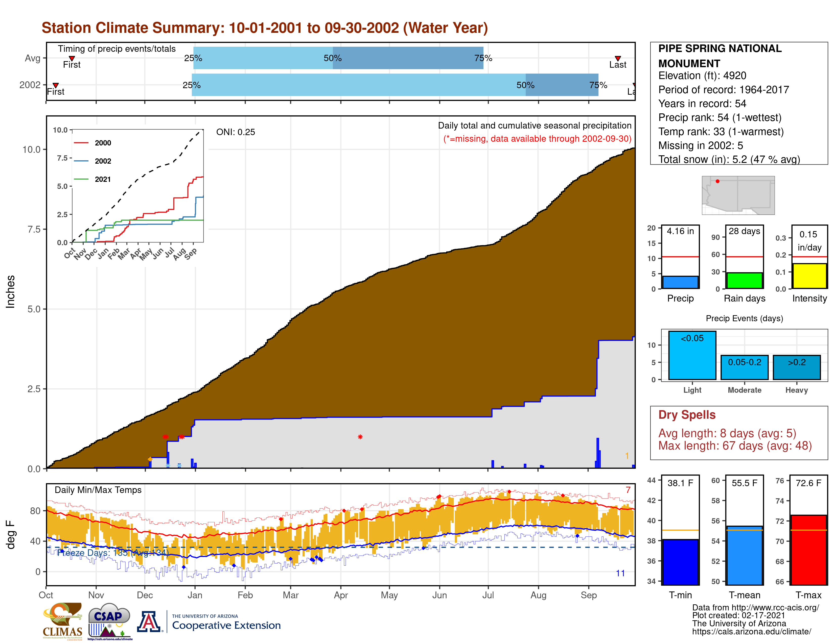The width and height of the screenshot is (834, 644).
Task: Click 'Max length: 67 days (avg: 48)' text
Action: pos(735,445)
